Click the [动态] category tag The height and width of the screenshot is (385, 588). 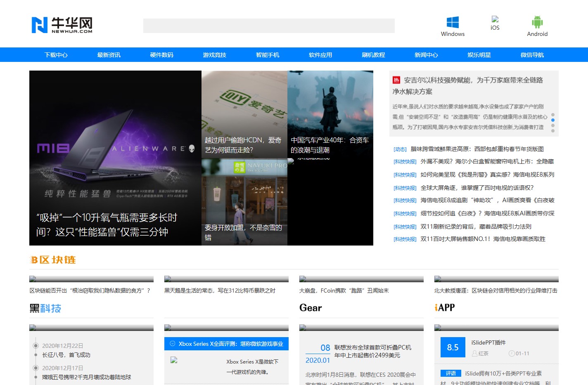(x=400, y=149)
